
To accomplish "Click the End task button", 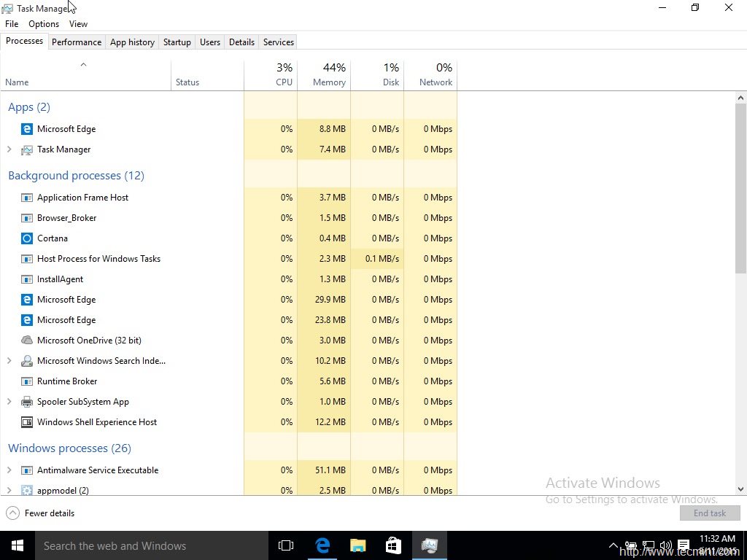I will click(709, 513).
